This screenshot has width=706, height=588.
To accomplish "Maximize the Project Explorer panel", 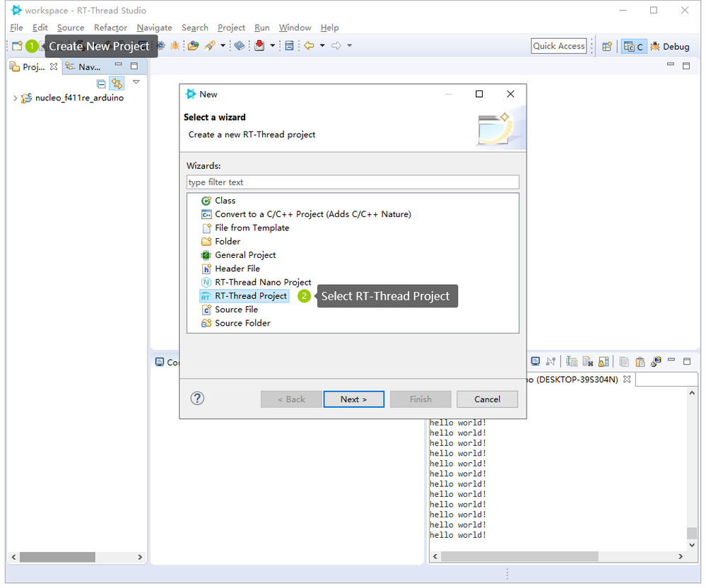I will click(x=134, y=66).
